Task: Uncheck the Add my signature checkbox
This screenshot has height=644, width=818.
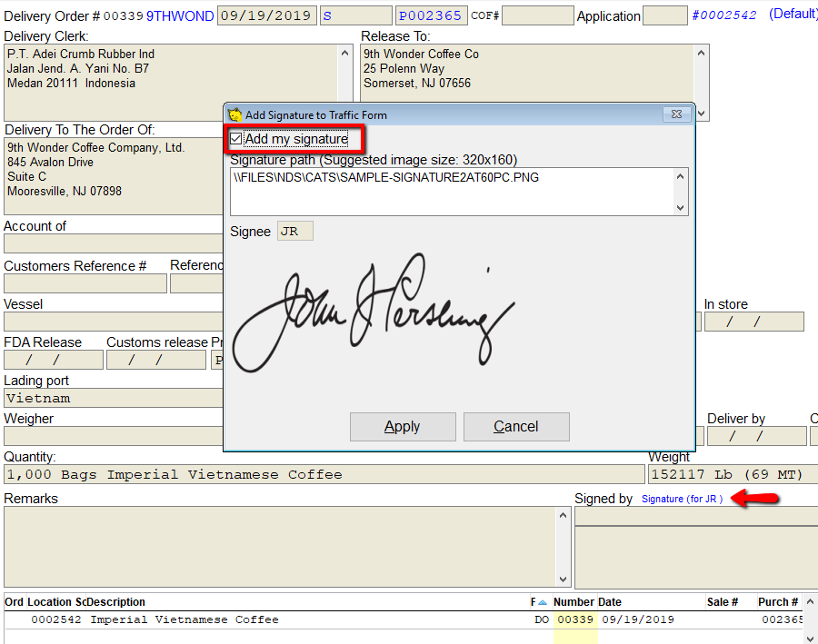Action: tap(235, 139)
